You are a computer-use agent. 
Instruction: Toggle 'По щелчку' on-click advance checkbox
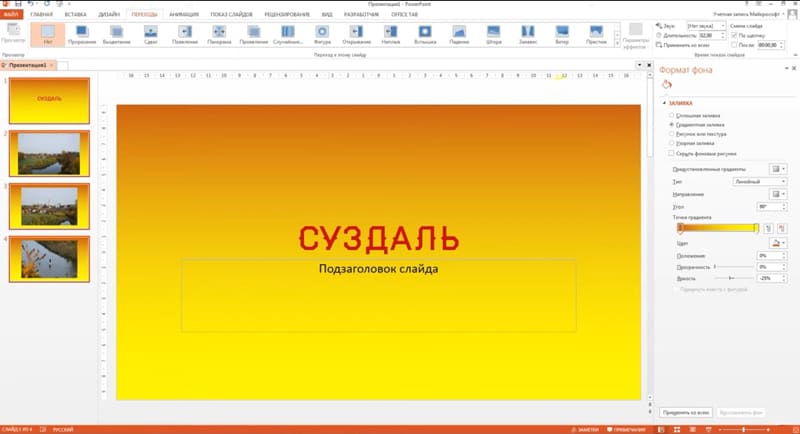[x=734, y=35]
